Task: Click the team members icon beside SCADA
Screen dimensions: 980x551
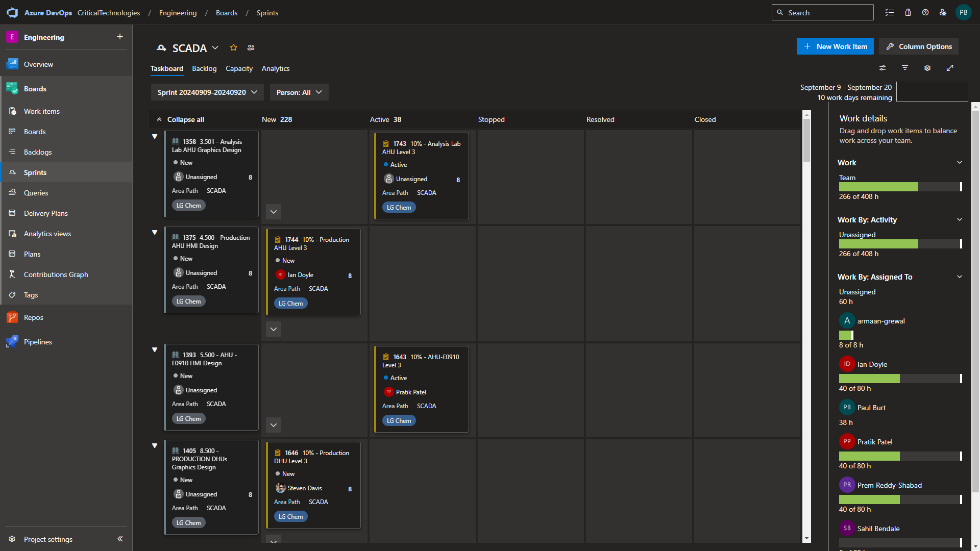Action: coord(251,47)
